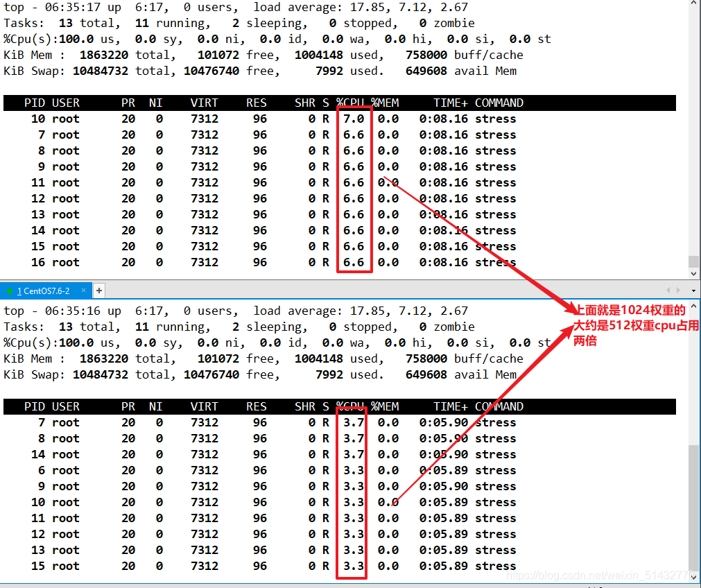The height and width of the screenshot is (588, 701).
Task: Close the CentOS7.6-2 tab
Action: [84, 291]
